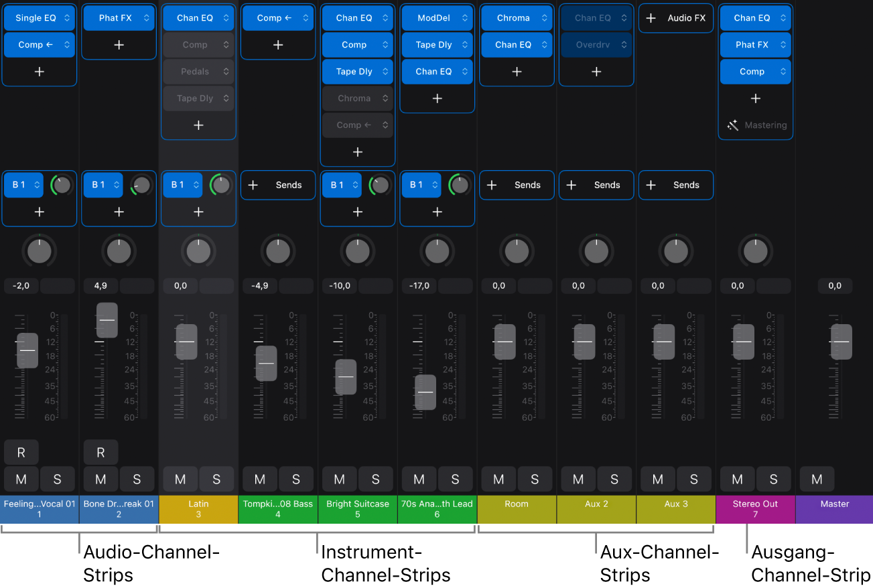This screenshot has height=588, width=873.
Task: Enable record on the Bone Drum Break track
Action: [100, 452]
